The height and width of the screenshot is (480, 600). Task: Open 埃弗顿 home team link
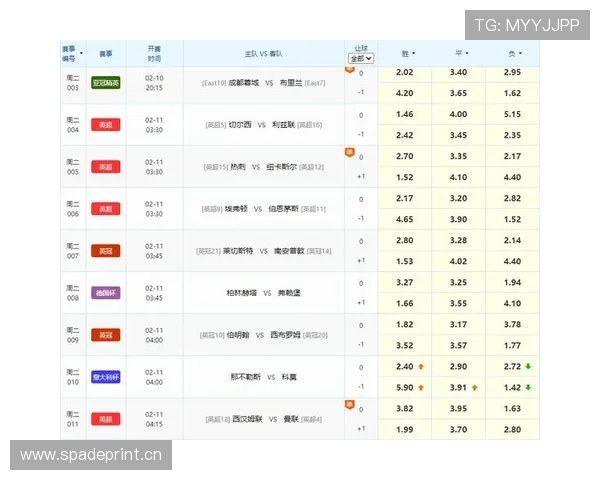(236, 209)
